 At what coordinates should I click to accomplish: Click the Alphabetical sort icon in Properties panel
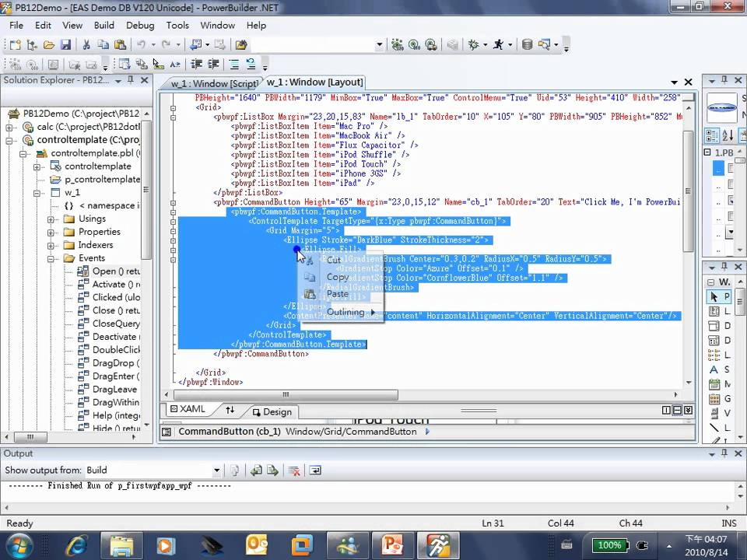click(x=728, y=135)
